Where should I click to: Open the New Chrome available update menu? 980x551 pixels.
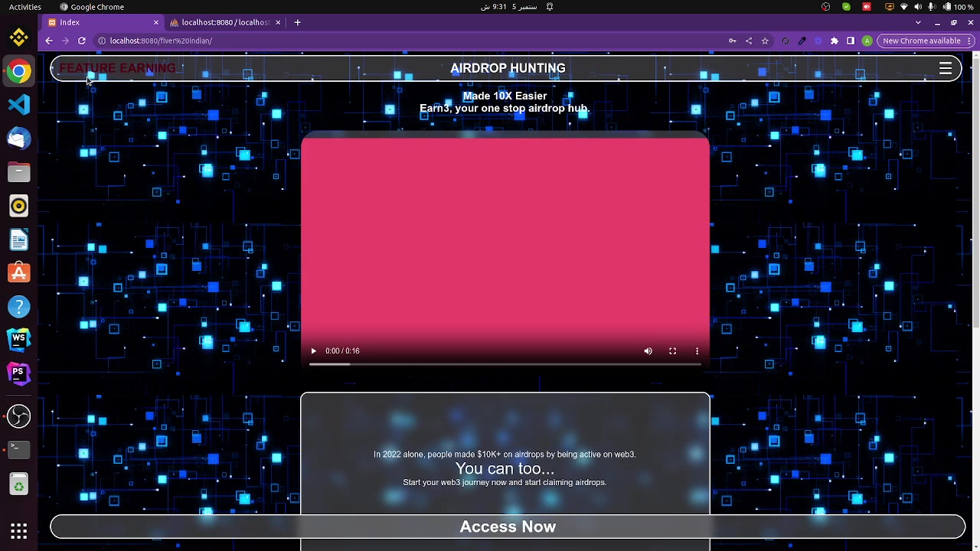click(x=921, y=41)
